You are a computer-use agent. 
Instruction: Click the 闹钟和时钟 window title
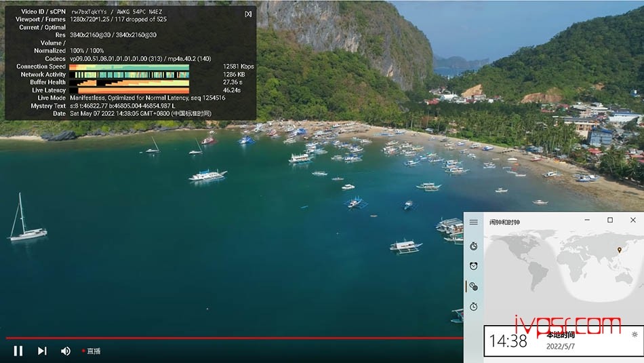tap(504, 222)
